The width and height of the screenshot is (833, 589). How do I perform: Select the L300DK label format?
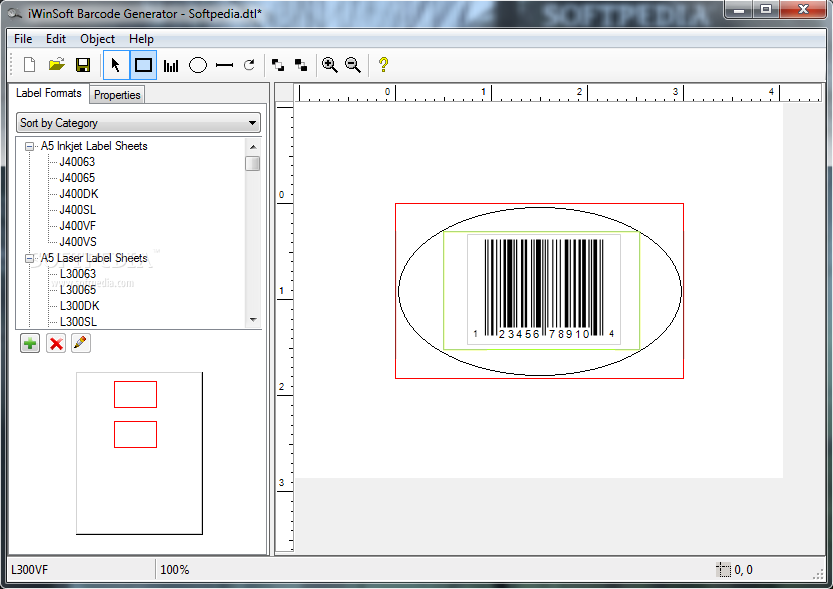tap(79, 306)
